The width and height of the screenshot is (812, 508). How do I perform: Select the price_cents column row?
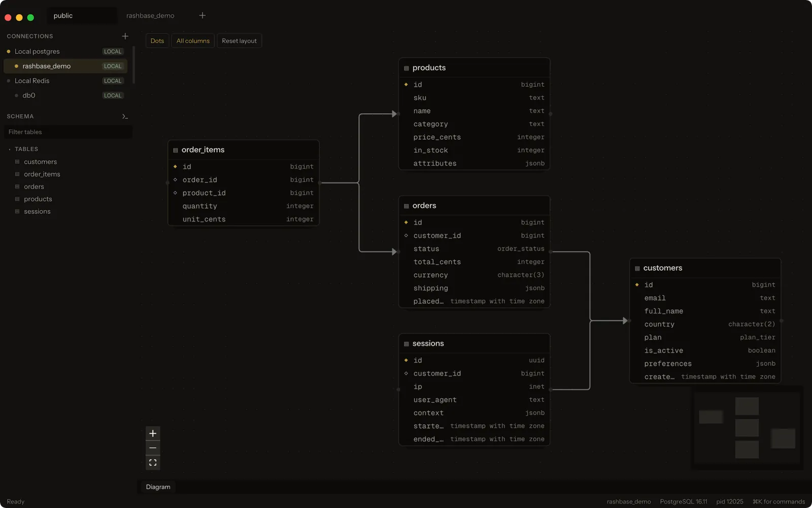coord(475,137)
